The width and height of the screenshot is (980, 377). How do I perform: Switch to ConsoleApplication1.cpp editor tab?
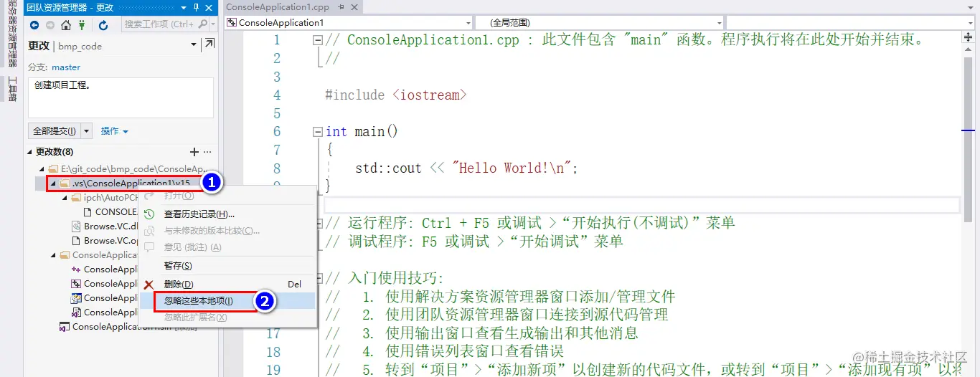[x=278, y=7]
